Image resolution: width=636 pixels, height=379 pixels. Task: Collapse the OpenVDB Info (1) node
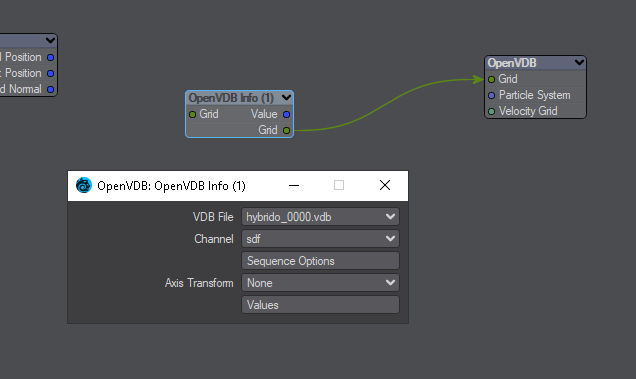point(286,97)
